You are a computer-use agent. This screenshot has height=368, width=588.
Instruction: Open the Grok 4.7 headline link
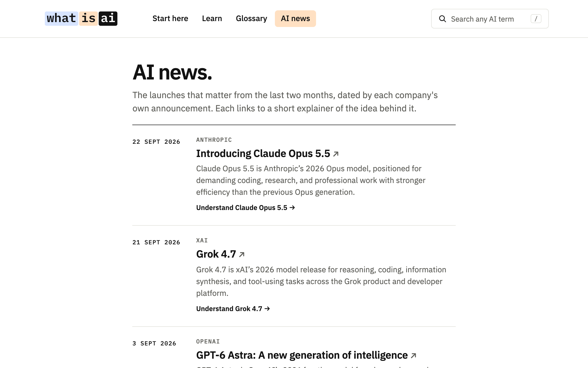tap(216, 254)
